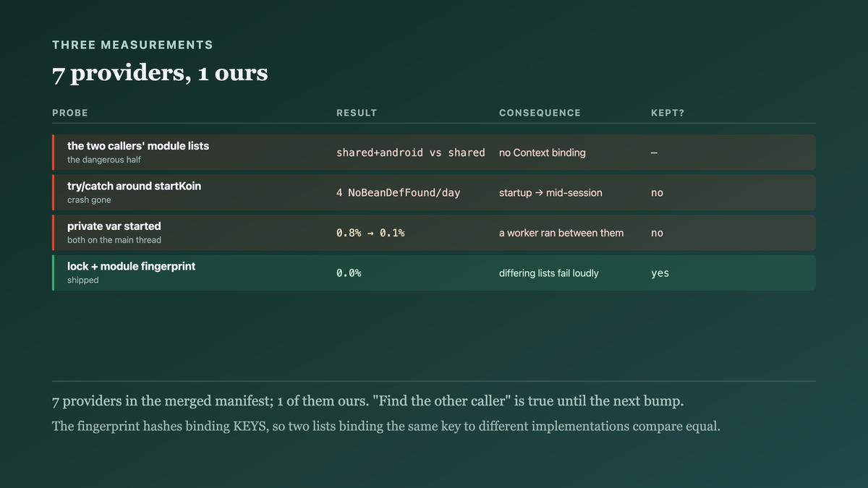Select 'the two callers' module lists' row title
868x488 pixels.
click(138, 146)
